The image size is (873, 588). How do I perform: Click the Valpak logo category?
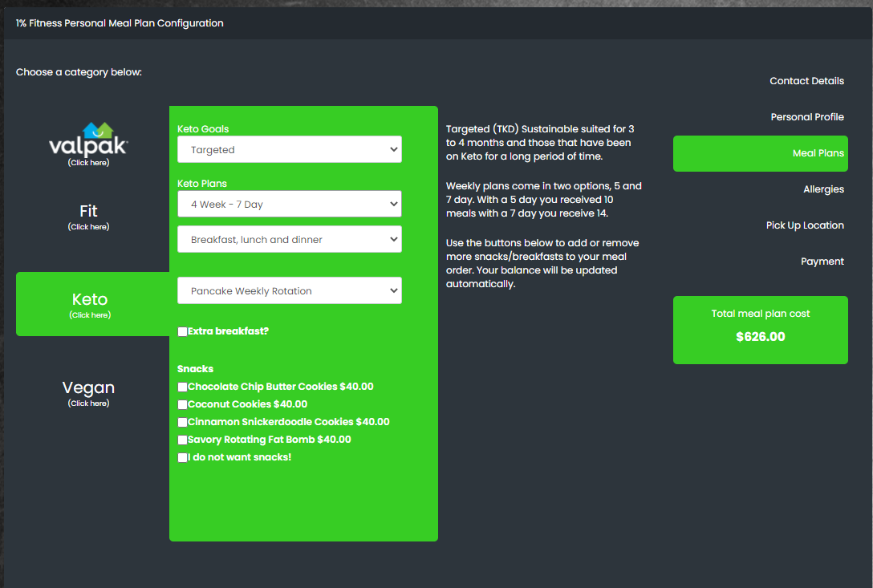(88, 144)
